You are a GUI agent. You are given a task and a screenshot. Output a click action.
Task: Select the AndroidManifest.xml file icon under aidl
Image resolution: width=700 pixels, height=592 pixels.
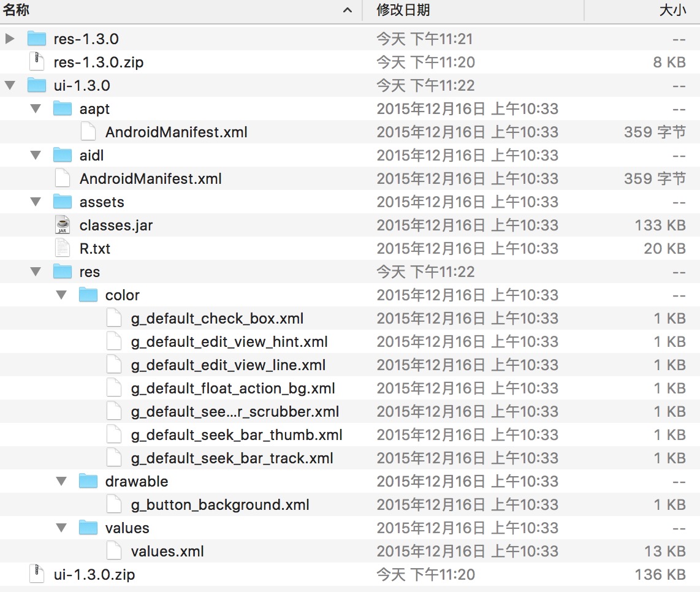tap(63, 178)
